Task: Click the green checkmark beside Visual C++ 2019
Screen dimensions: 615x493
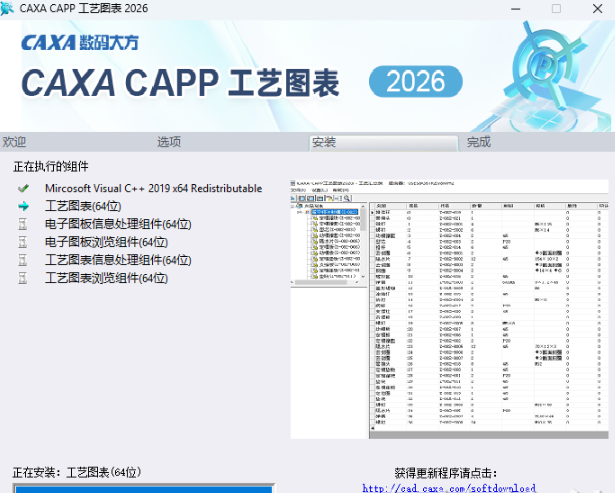Action: (x=23, y=188)
